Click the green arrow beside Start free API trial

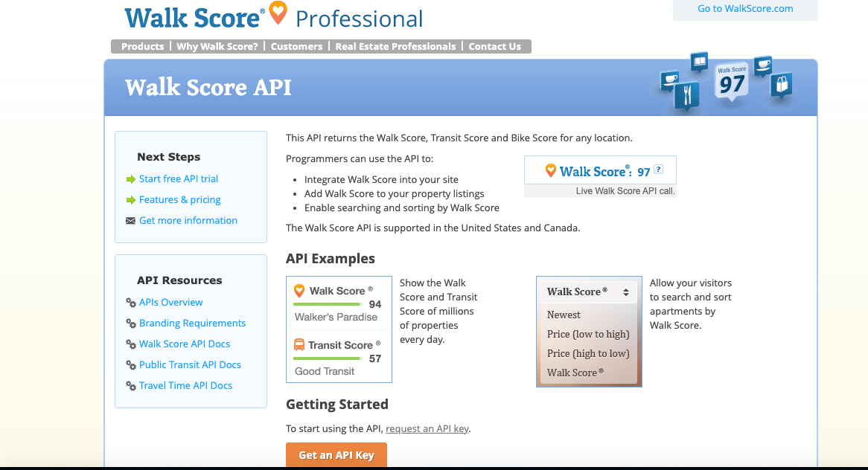pos(131,179)
